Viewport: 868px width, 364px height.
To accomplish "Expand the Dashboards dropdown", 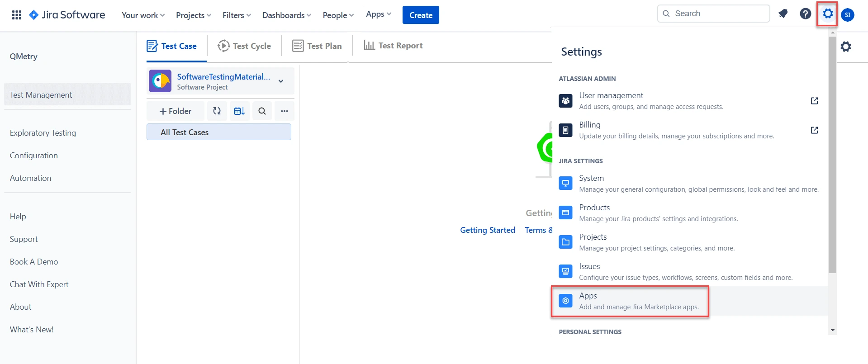I will (x=287, y=15).
